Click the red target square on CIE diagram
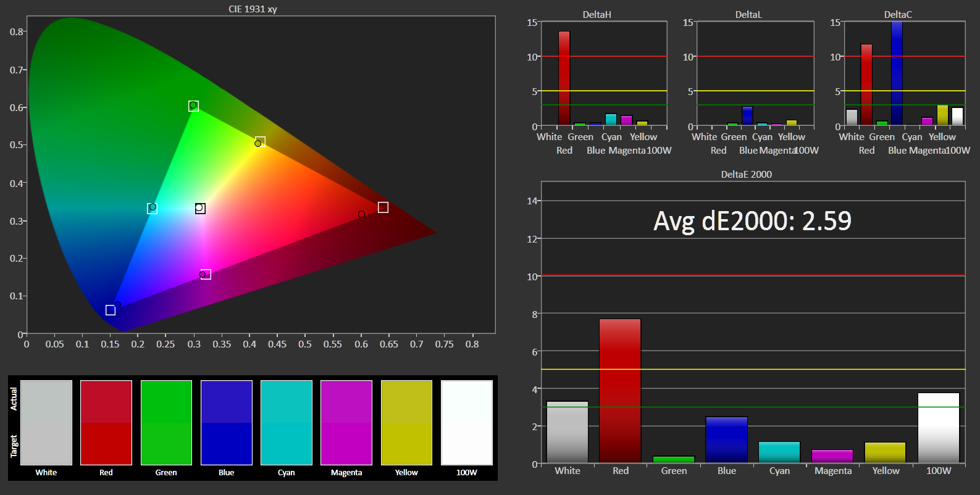This screenshot has height=495, width=980. [383, 207]
